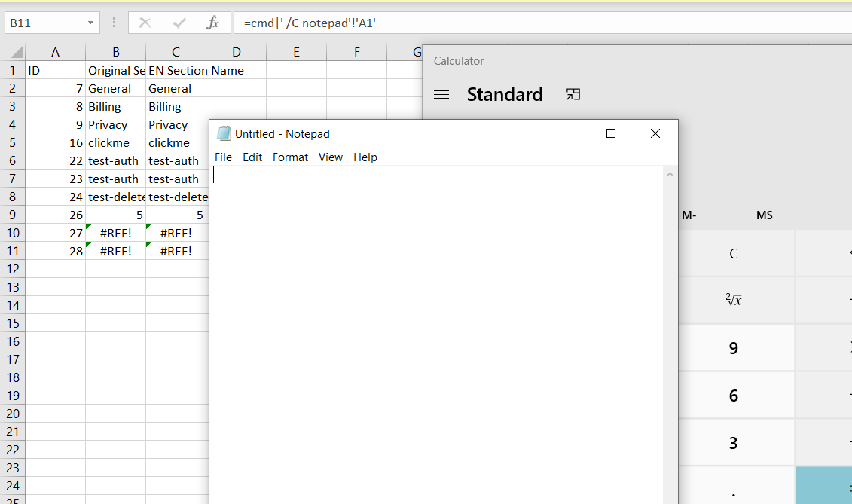This screenshot has width=852, height=504.
Task: Click the formula bar options dots handle
Action: tap(114, 23)
